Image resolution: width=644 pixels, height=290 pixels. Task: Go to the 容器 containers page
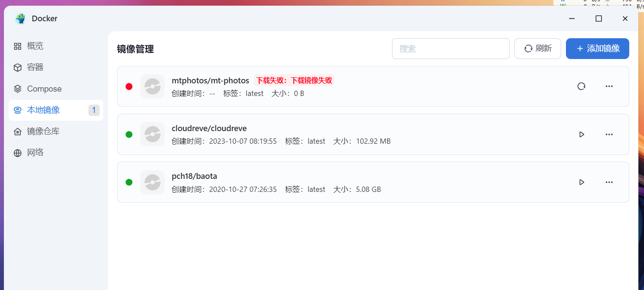pos(56,67)
